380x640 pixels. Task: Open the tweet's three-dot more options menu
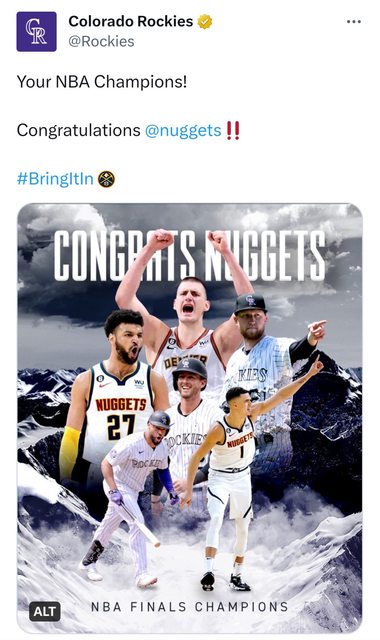[x=353, y=22]
